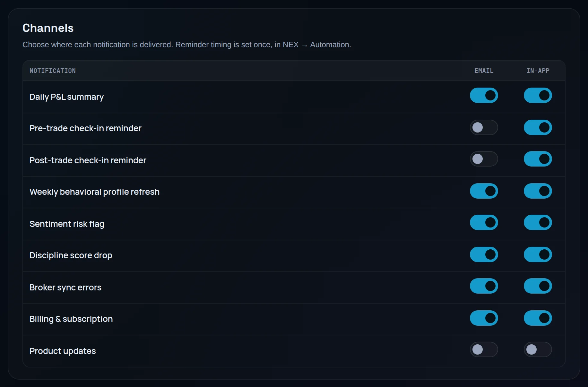
Task: Enable email for Post-trade check-in reminder
Action: [484, 159]
